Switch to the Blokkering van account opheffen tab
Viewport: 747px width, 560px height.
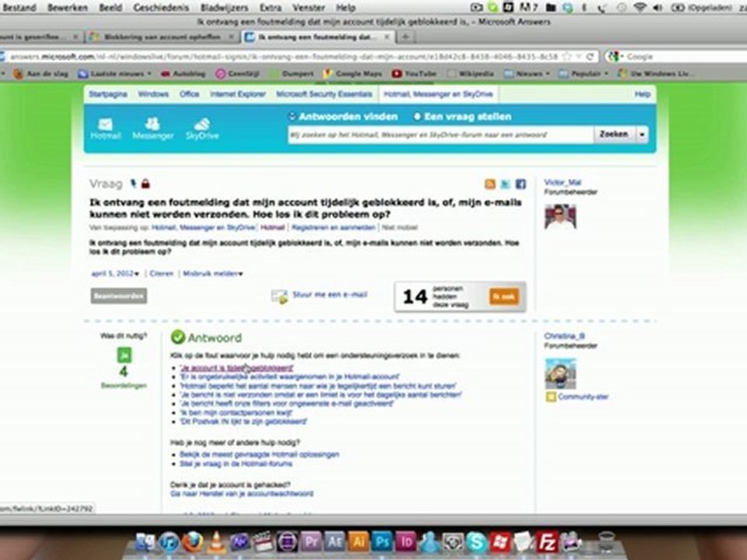(162, 37)
